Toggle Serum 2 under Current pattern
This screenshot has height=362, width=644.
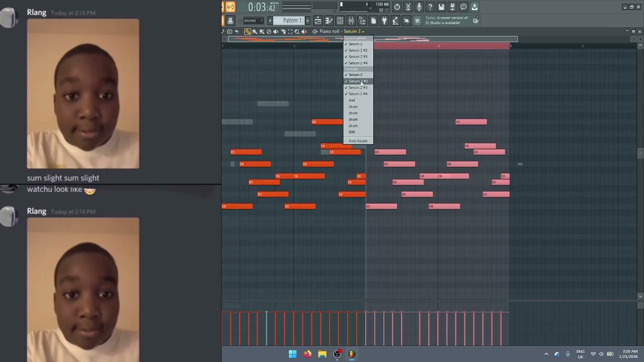point(358,44)
